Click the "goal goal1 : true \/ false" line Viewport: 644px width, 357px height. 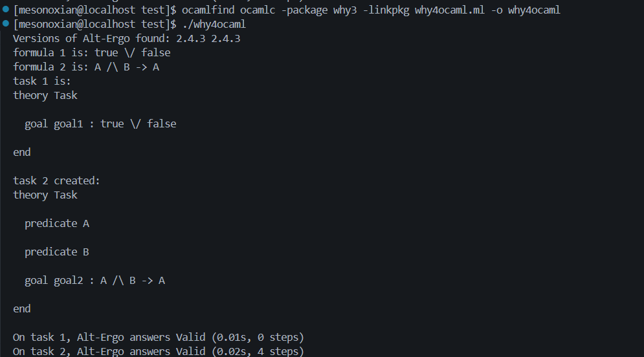100,124
